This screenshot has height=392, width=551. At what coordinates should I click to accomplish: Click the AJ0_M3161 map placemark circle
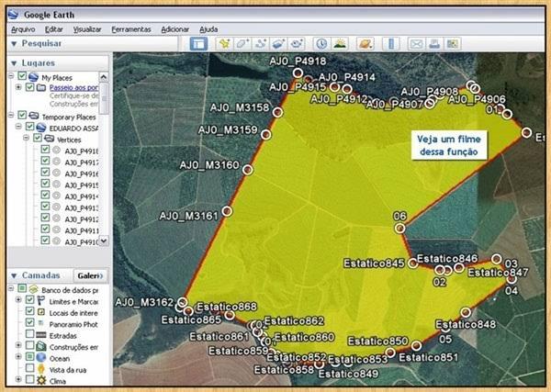(227, 211)
